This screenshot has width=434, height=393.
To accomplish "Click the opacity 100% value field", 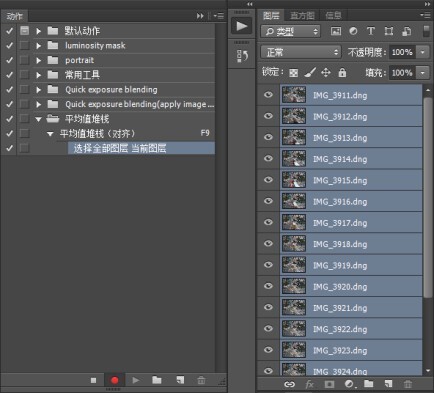I will point(402,52).
